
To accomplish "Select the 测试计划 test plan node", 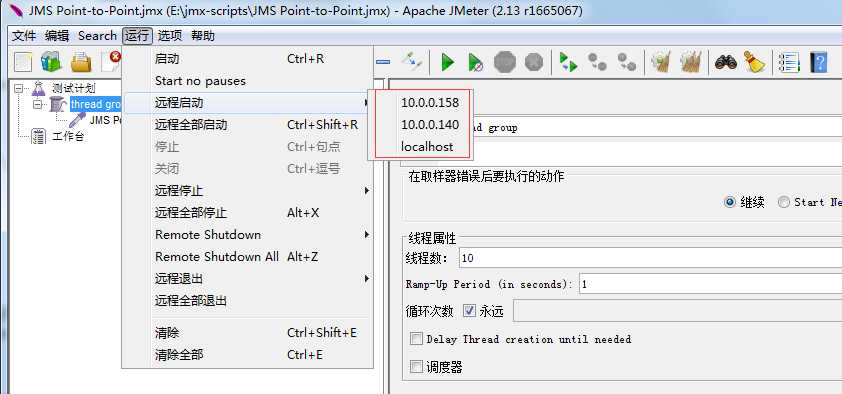I will (74, 88).
